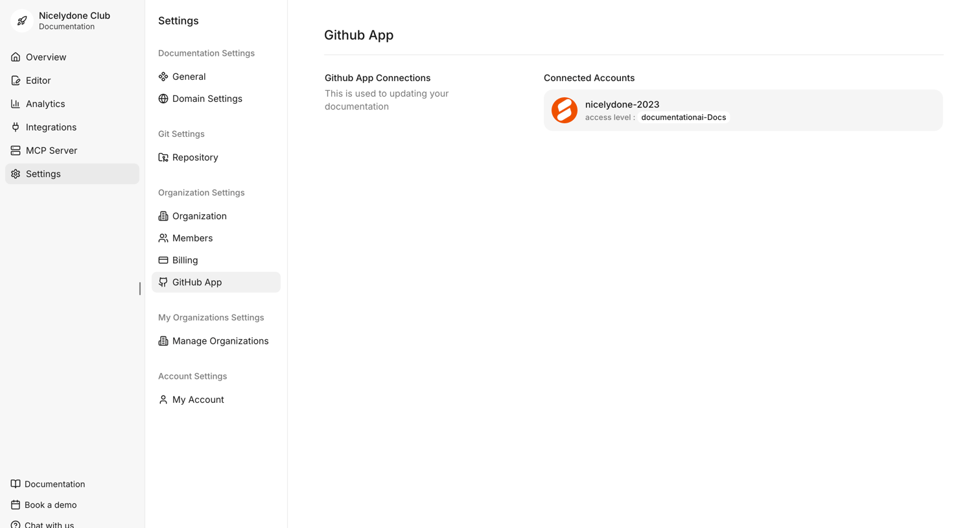The height and width of the screenshot is (528, 980).
Task: Select the GitHub App settings item
Action: [x=216, y=282]
